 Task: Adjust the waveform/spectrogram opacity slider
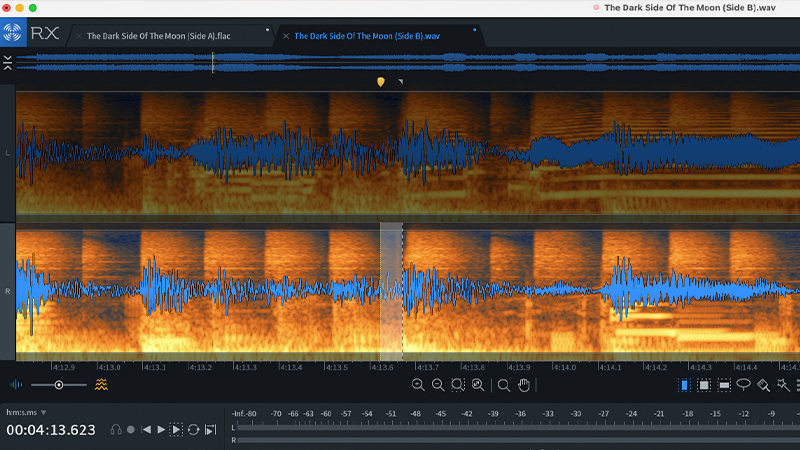[59, 385]
